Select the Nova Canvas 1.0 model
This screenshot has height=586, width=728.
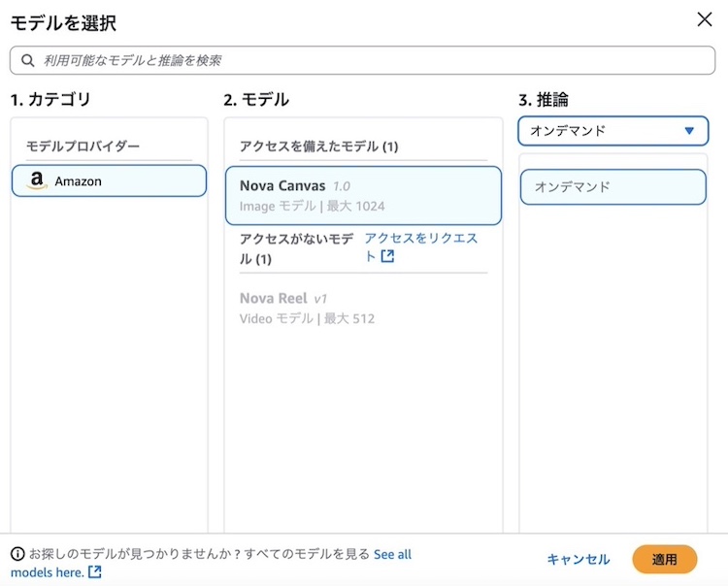pyautogui.click(x=364, y=196)
